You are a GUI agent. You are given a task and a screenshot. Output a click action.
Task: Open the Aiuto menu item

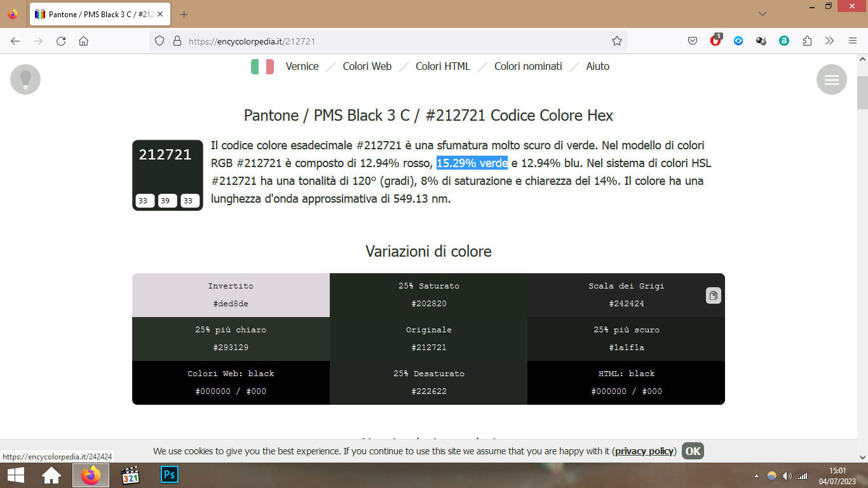(597, 66)
